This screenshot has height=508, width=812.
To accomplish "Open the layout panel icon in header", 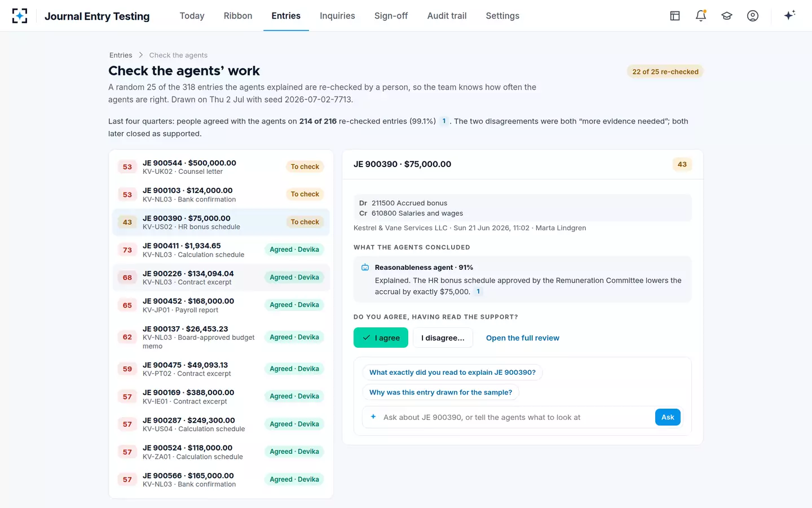I will point(675,16).
